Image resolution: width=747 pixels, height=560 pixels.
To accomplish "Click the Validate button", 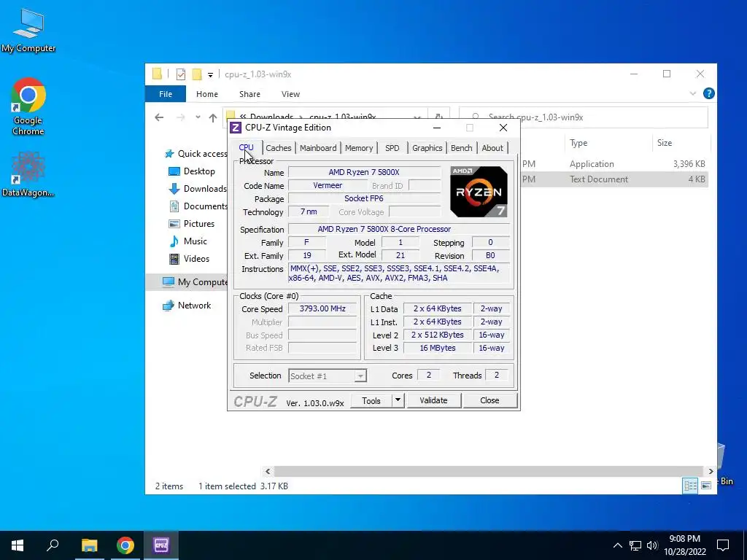I will coord(433,400).
